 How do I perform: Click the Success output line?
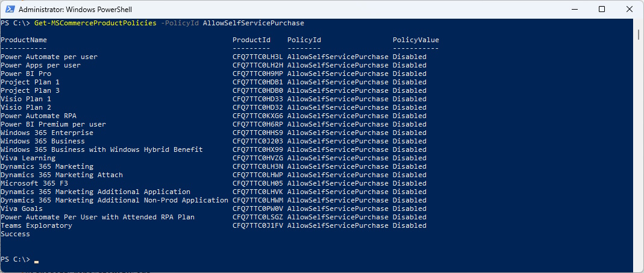click(15, 234)
